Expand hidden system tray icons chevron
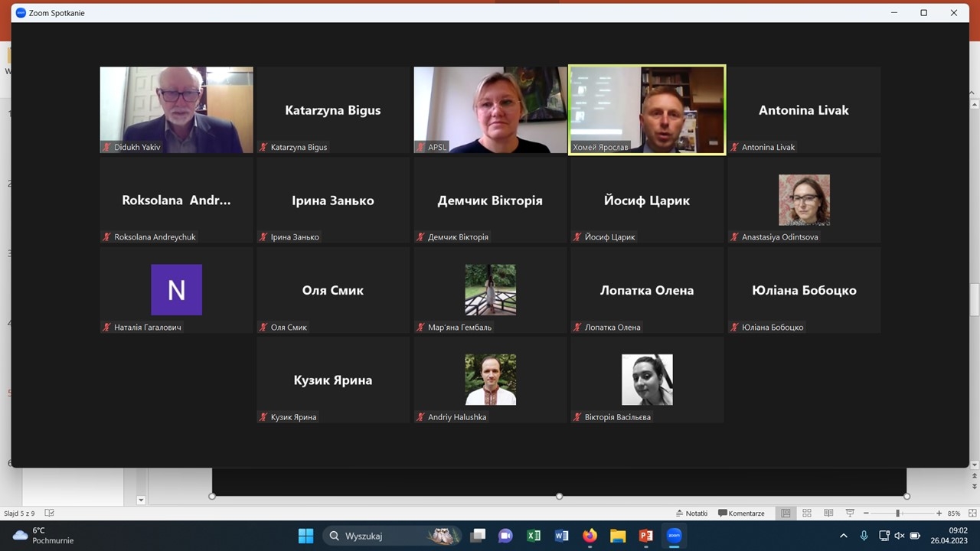 click(x=844, y=536)
